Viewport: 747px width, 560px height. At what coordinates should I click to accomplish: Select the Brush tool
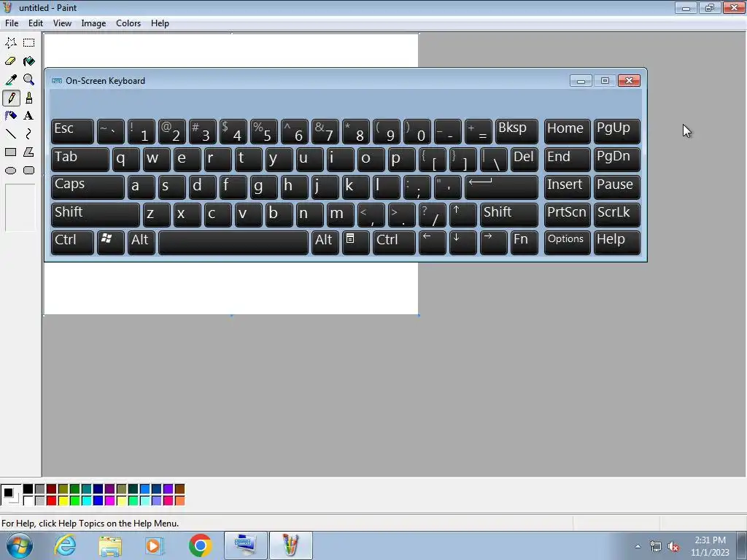coord(29,98)
